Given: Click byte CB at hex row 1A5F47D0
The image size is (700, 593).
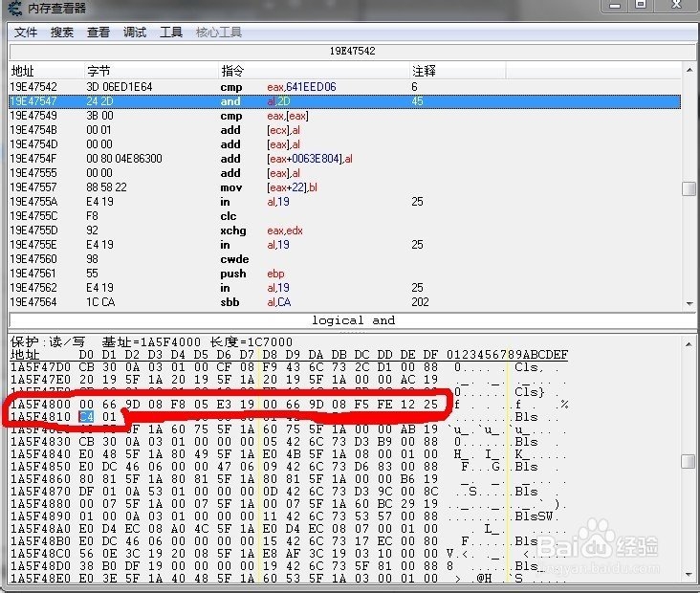Looking at the screenshot, I should (x=86, y=367).
